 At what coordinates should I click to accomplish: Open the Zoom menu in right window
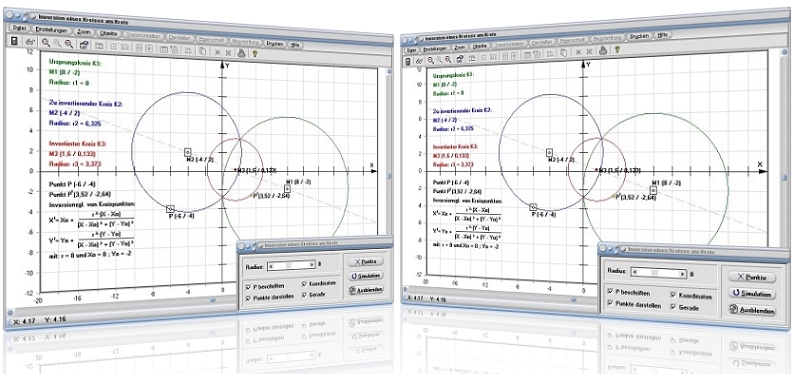460,47
